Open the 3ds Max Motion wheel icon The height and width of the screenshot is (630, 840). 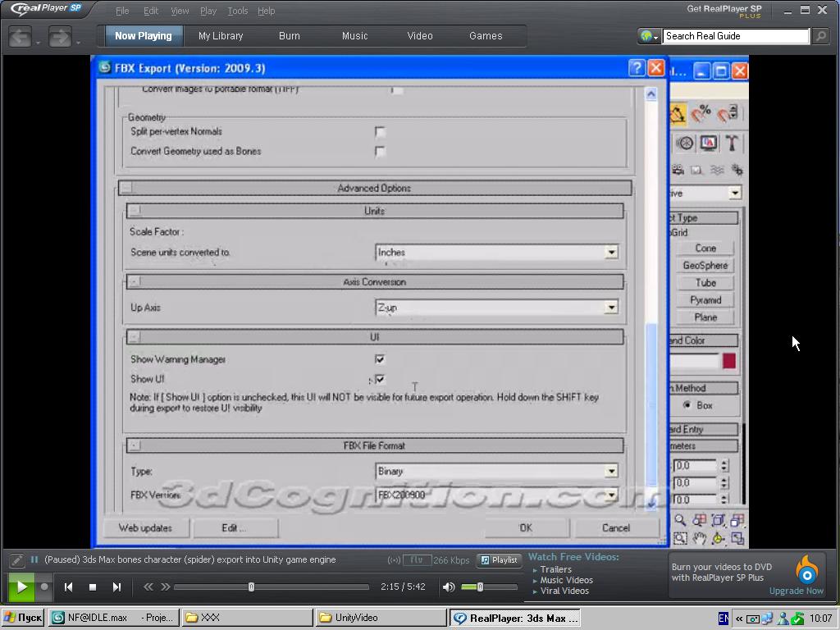coord(685,143)
